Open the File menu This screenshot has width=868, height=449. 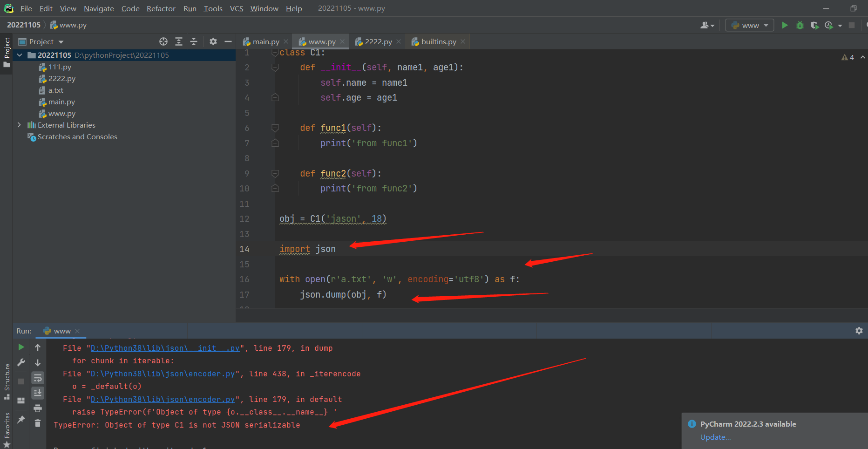[x=26, y=8]
